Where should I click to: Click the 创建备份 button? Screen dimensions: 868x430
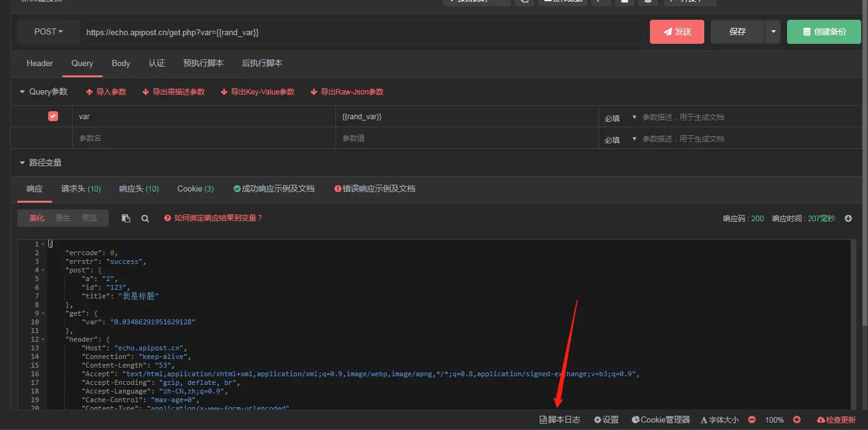pyautogui.click(x=824, y=32)
